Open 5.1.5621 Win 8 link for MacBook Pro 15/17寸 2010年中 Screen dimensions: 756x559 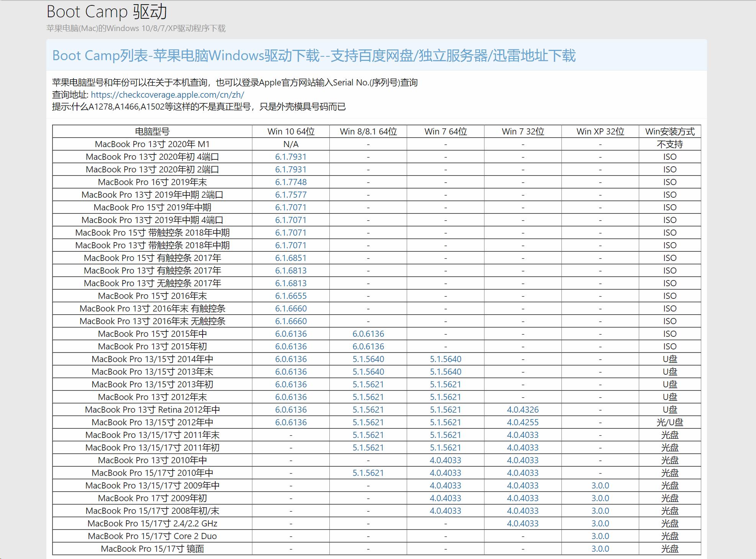pos(368,473)
